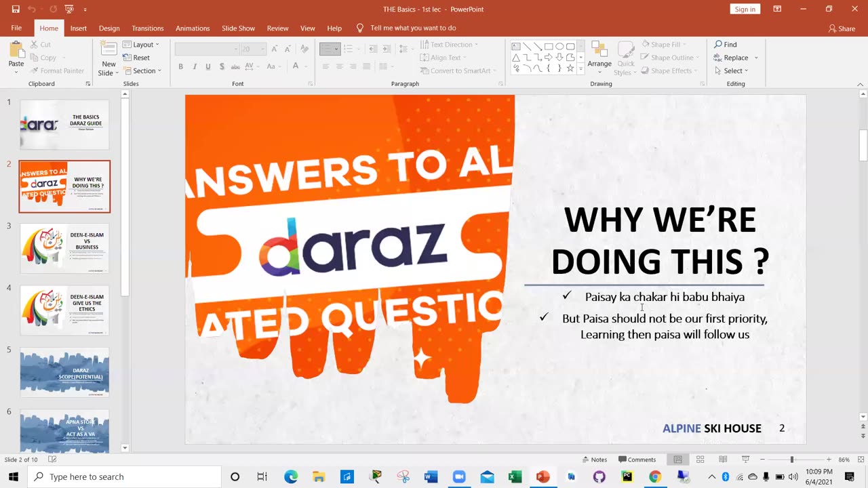Image resolution: width=868 pixels, height=488 pixels.
Task: Reset the slide layout via Reset
Action: 136,58
